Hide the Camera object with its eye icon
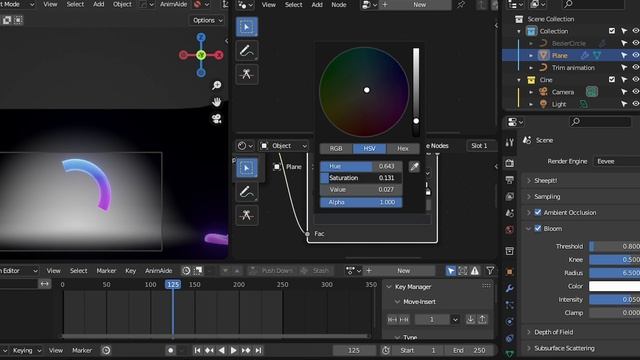 click(636, 92)
